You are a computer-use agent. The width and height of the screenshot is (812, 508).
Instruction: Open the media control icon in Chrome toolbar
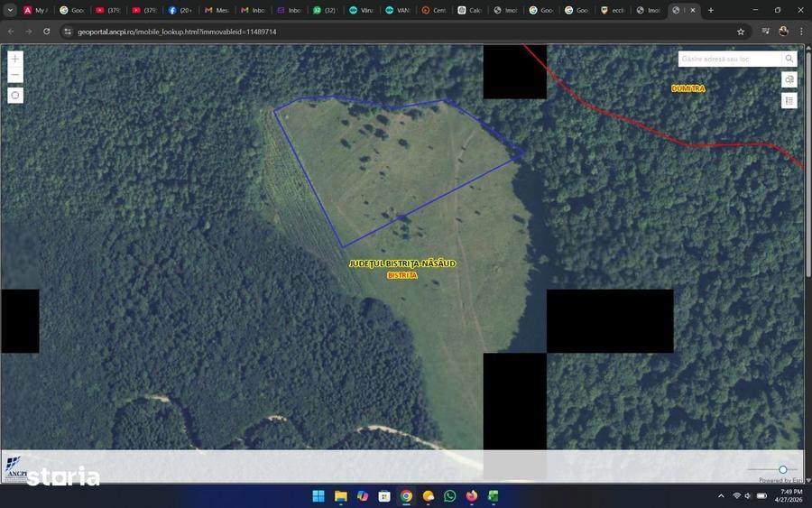pyautogui.click(x=765, y=32)
